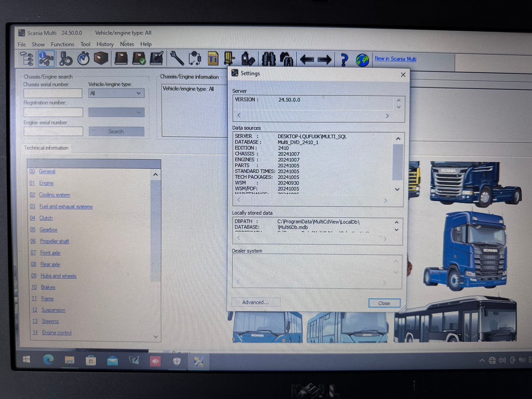Open the book with green checkmark icon
The height and width of the screenshot is (399, 532).
click(x=139, y=59)
